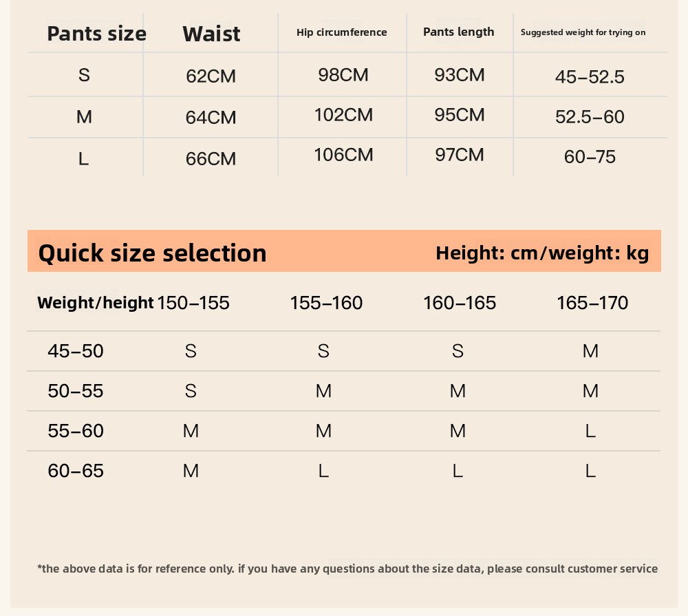
Task: Select the "Pants length" header
Action: click(458, 32)
